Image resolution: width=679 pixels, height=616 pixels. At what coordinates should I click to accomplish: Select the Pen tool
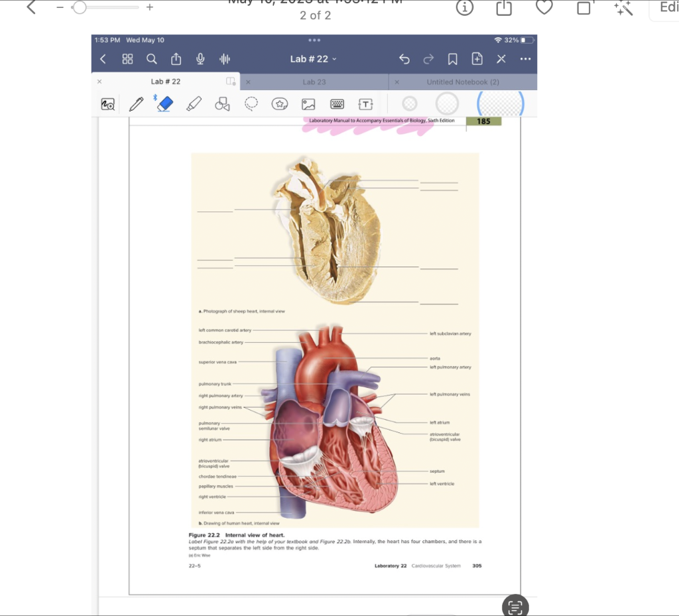(136, 104)
